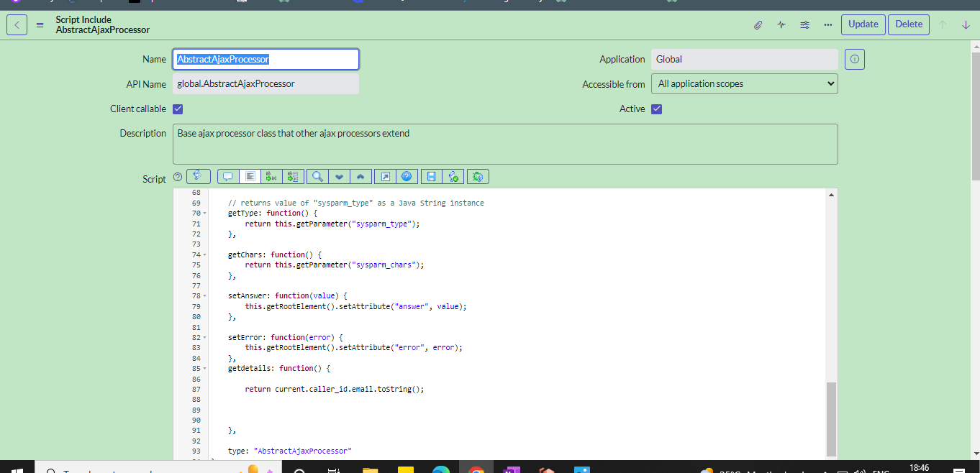This screenshot has width=980, height=473.
Task: Find next with the down chevron icon
Action: pos(339,176)
